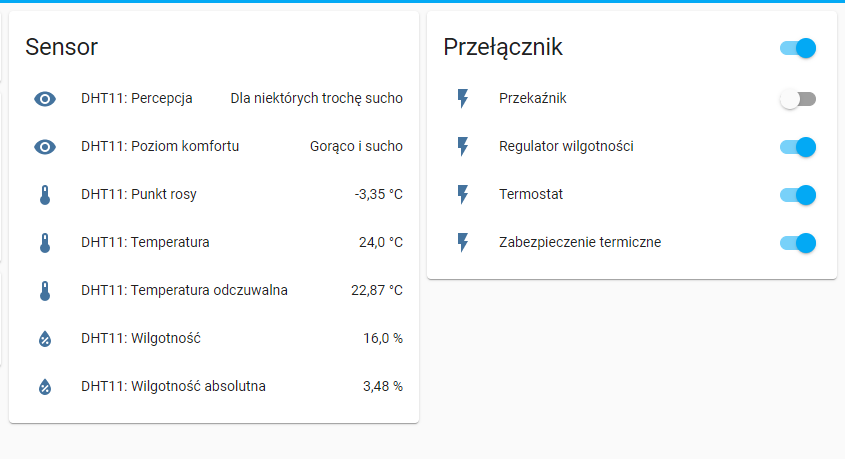Turn off the Termostat switch
This screenshot has height=459, width=845.
click(x=798, y=195)
